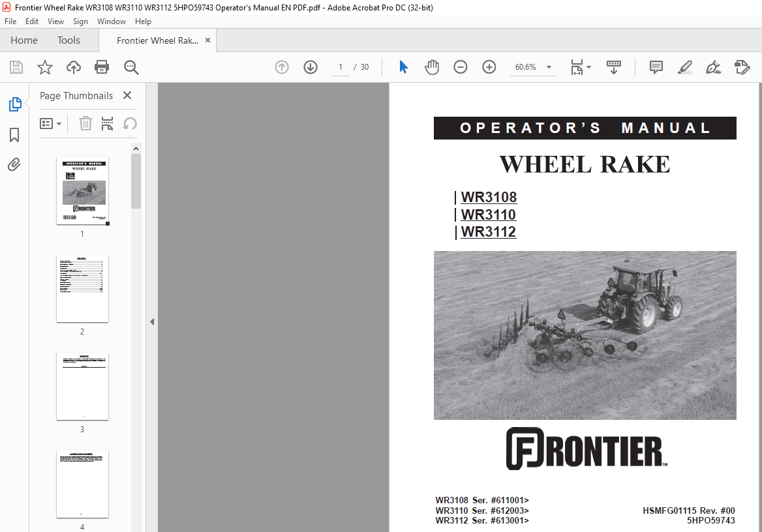Image resolution: width=762 pixels, height=532 pixels.
Task: Open the Edit menu
Action: (31, 22)
